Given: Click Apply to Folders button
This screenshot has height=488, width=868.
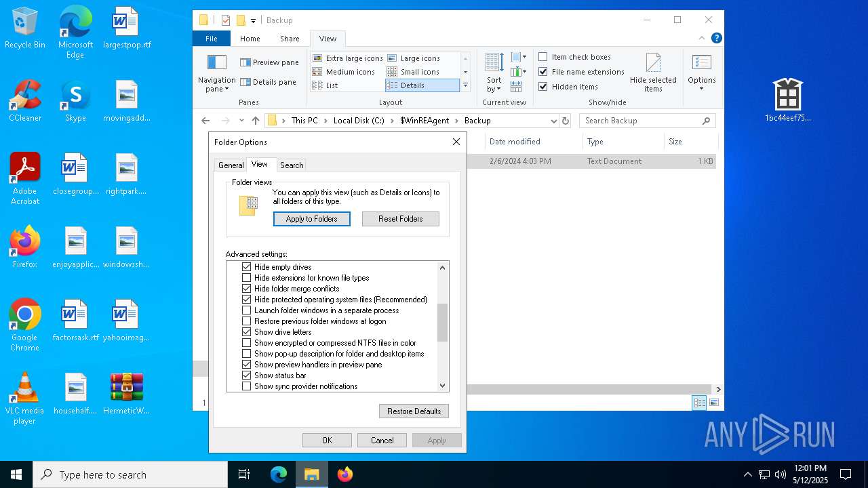Looking at the screenshot, I should click(x=312, y=219).
